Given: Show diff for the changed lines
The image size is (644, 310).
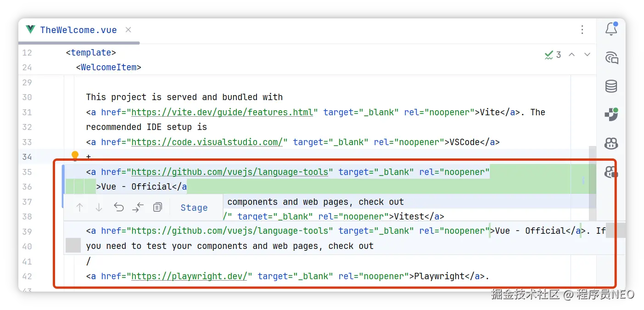Looking at the screenshot, I should pos(138,208).
